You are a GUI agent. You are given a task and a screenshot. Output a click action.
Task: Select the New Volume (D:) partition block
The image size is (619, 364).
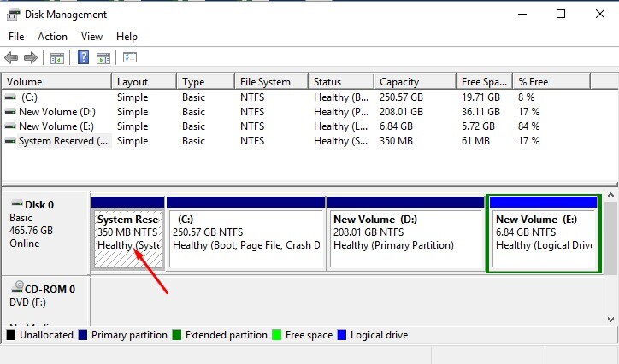(x=406, y=232)
